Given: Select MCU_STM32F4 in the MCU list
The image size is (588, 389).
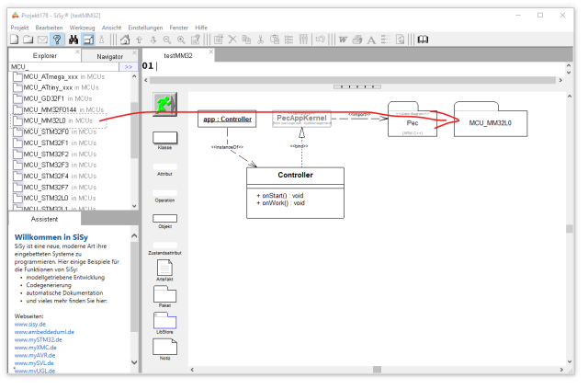Looking at the screenshot, I should [x=46, y=176].
